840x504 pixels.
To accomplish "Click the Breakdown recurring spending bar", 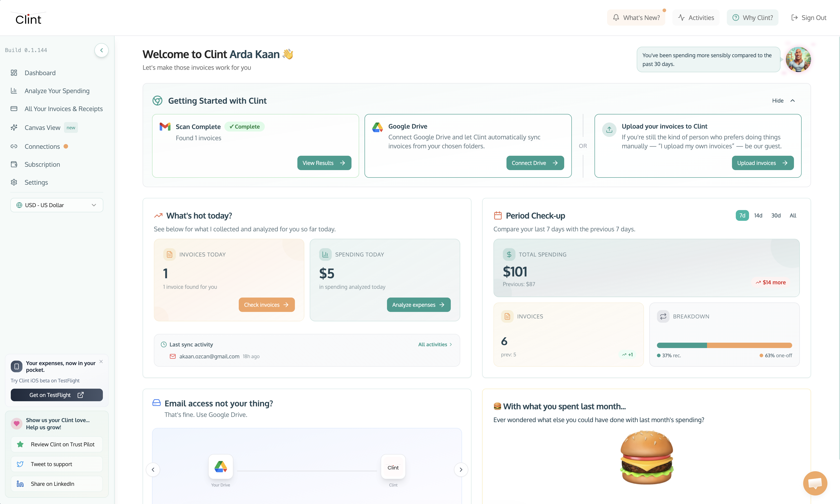I will [x=682, y=345].
